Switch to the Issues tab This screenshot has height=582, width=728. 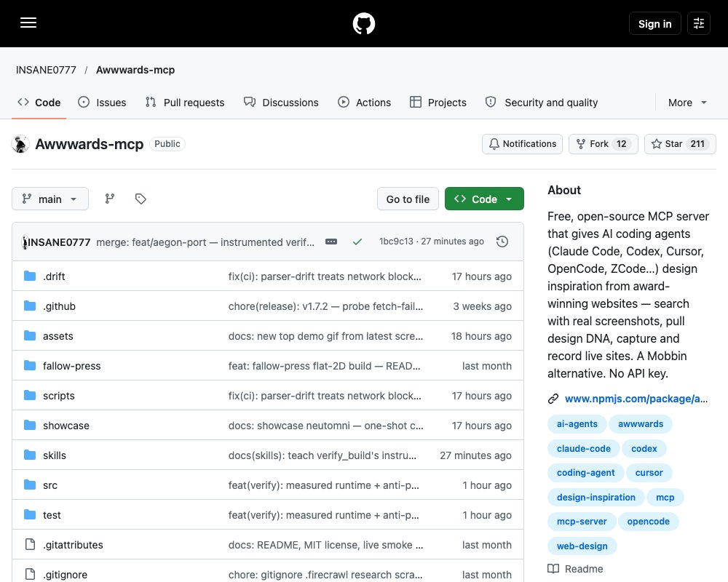click(102, 103)
